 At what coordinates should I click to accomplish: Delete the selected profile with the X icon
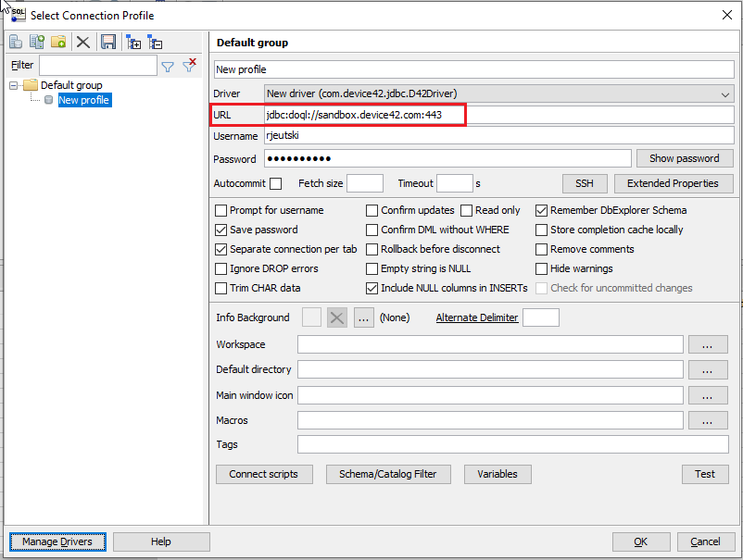(83, 42)
